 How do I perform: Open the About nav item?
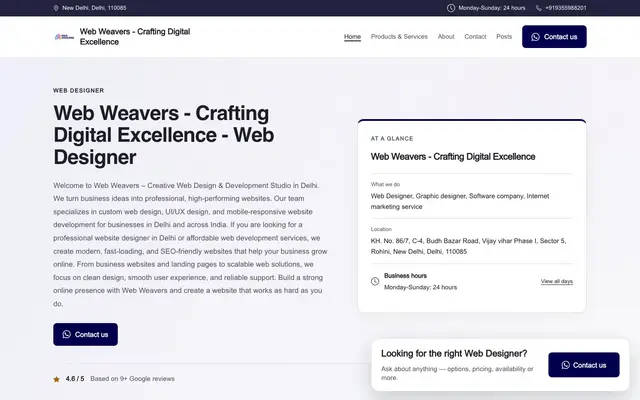[x=446, y=37]
